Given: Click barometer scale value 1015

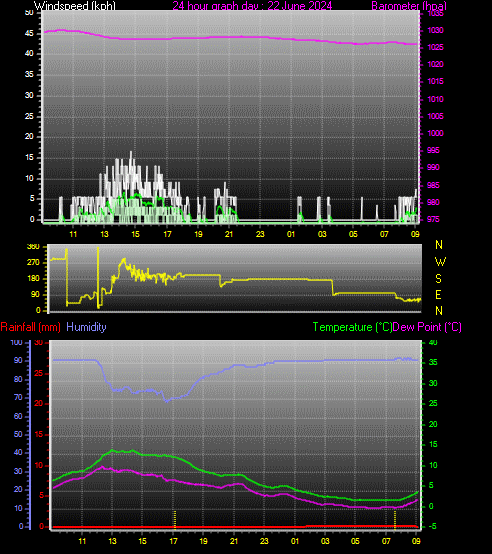Looking at the screenshot, I should click(435, 81).
